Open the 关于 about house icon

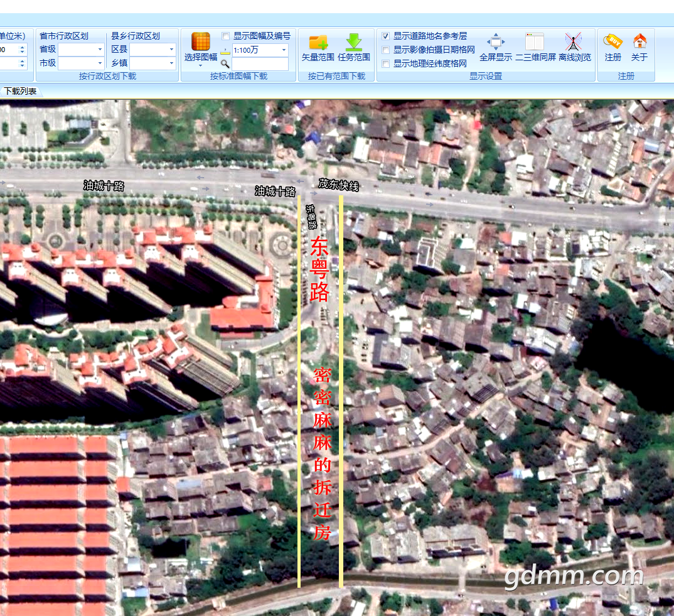click(x=639, y=43)
